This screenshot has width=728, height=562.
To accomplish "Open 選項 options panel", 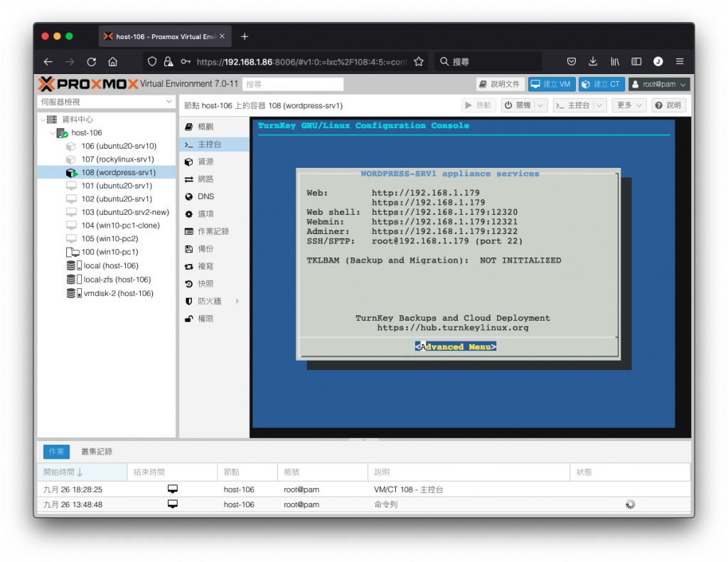I will tap(214, 214).
